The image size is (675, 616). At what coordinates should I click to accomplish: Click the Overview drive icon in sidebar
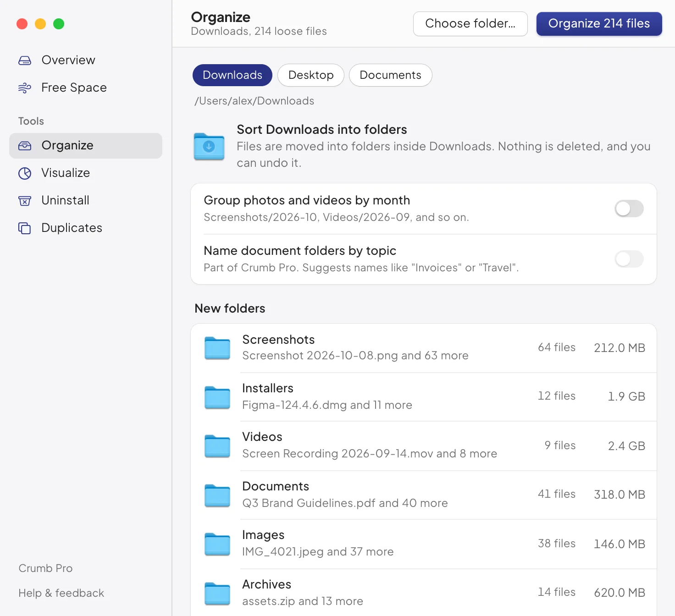pos(25,60)
